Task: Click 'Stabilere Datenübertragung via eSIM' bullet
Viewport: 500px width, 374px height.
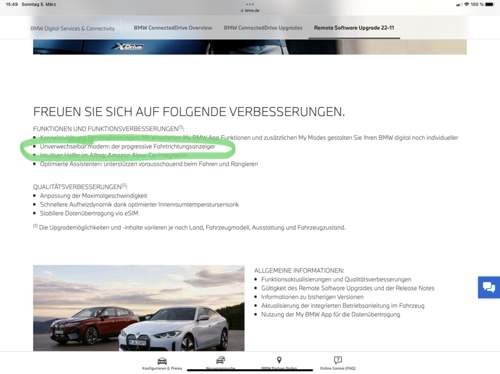Action: click(x=89, y=213)
